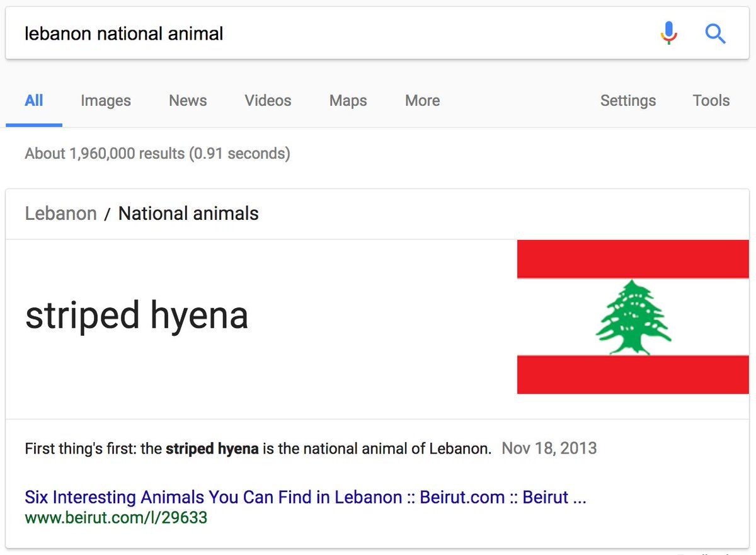Click the National animals breadcrumb text
The height and width of the screenshot is (555, 756).
[x=188, y=214]
